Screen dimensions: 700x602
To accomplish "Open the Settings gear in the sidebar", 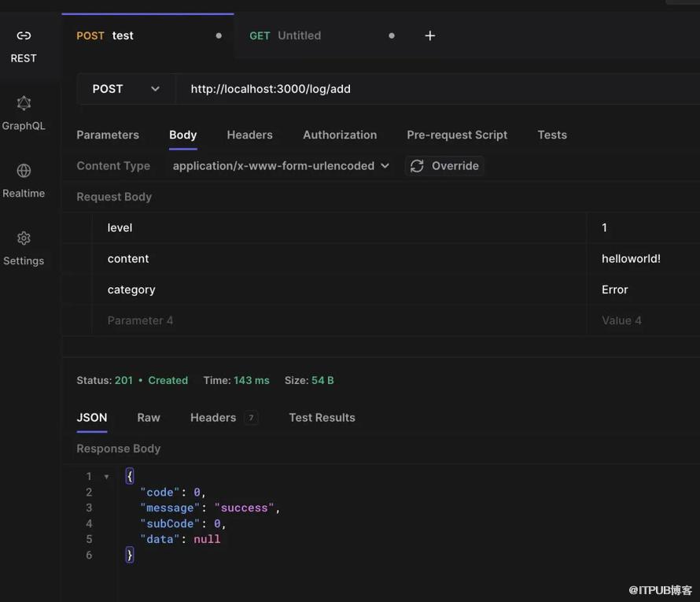I will [24, 248].
